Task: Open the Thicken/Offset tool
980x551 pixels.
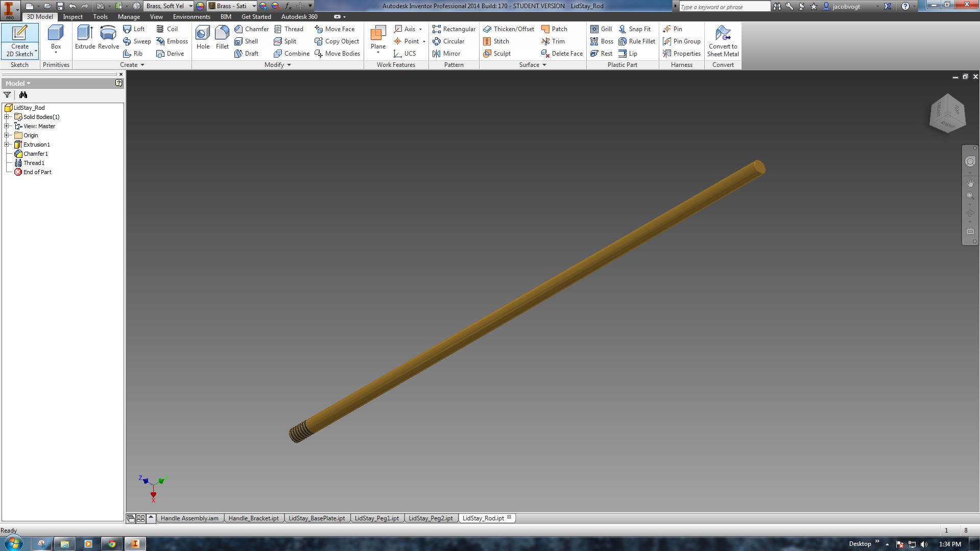Action: tap(509, 29)
